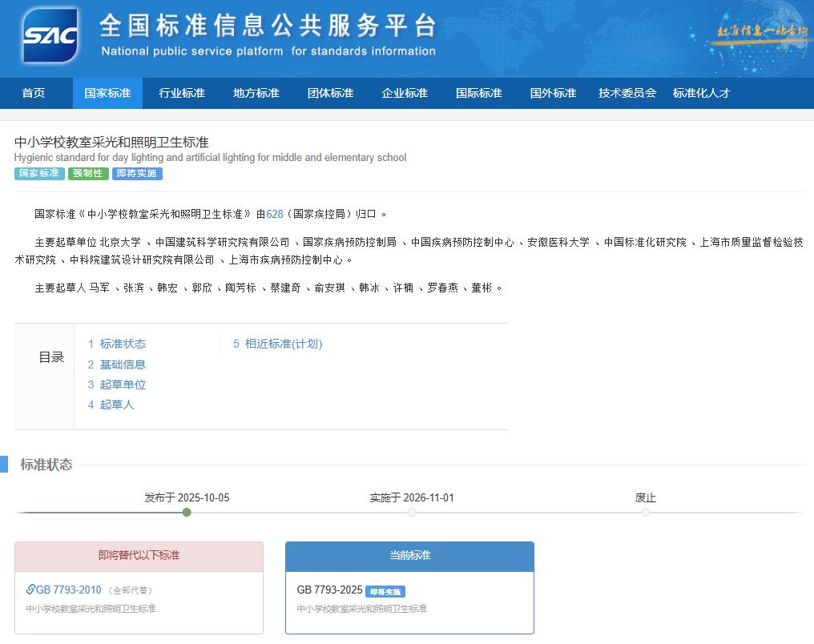Screen dimensions: 814x644
Task: Go to 行业标准 in the navigation bar
Action: coord(182,93)
